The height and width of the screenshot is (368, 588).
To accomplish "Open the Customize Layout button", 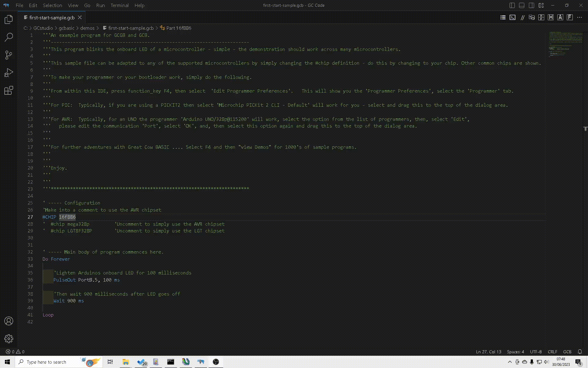I will point(541,5).
